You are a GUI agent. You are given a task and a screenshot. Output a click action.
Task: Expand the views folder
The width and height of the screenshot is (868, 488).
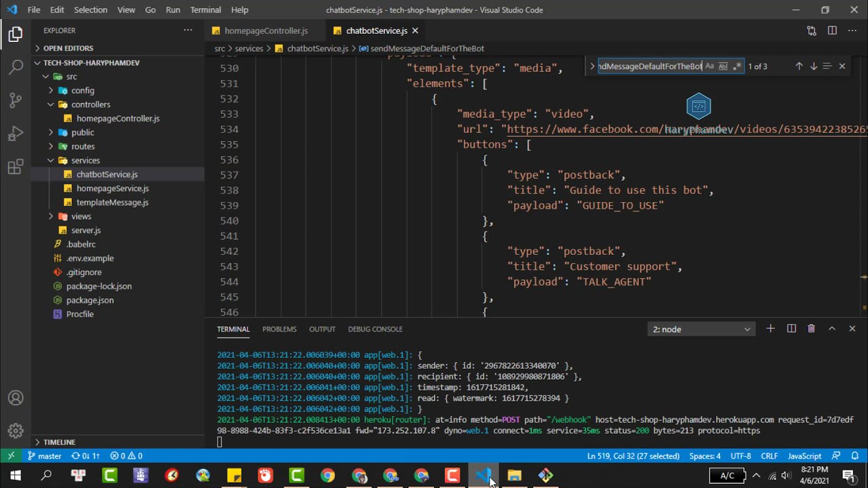pos(81,216)
